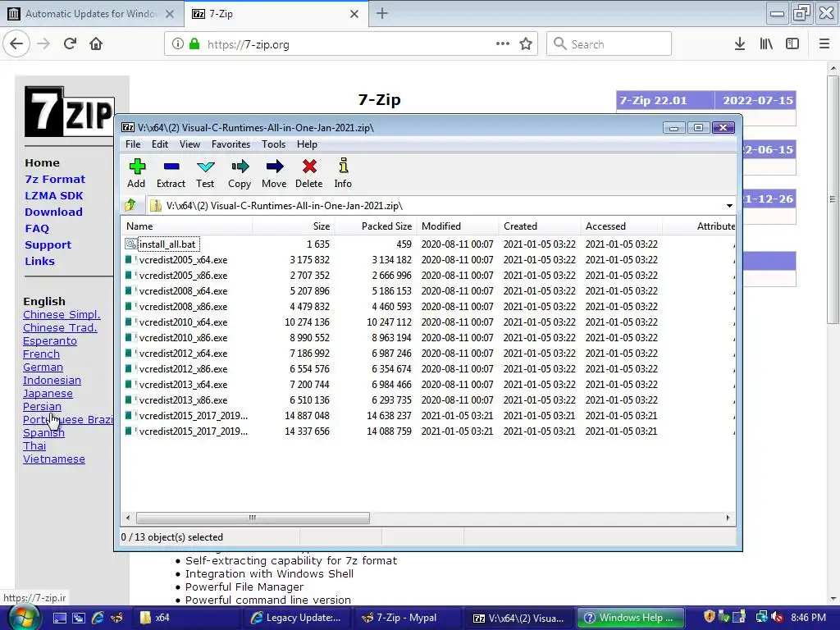This screenshot has height=630, width=840.
Task: Open the Favorites menu in 7-Zip
Action: point(231,144)
